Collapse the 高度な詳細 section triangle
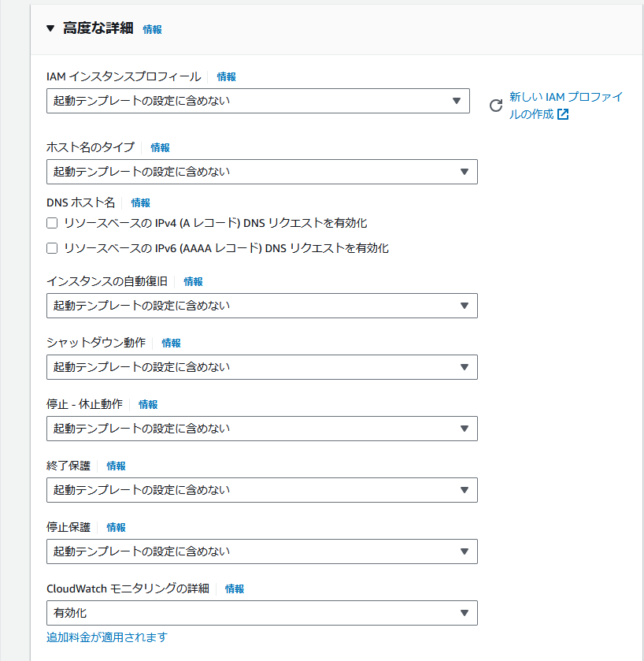This screenshot has width=644, height=661. click(x=50, y=28)
